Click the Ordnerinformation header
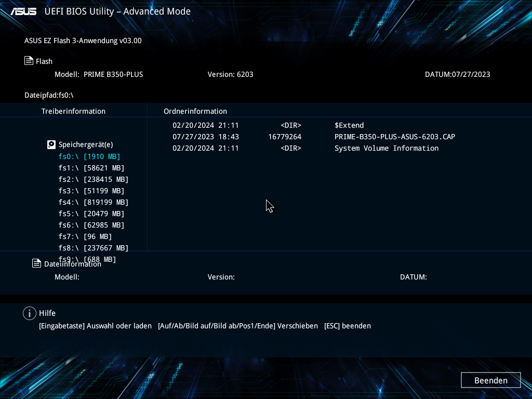 click(x=195, y=111)
